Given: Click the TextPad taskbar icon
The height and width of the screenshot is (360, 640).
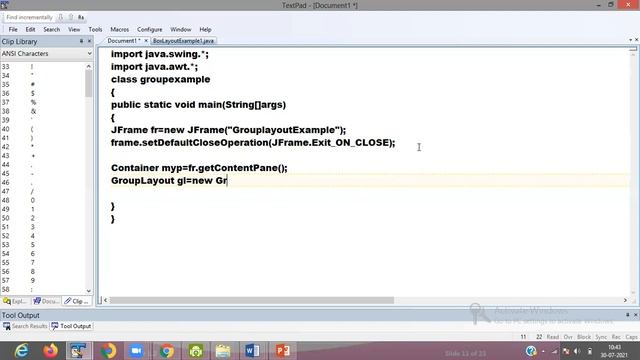Looking at the screenshot, I should (x=79, y=351).
